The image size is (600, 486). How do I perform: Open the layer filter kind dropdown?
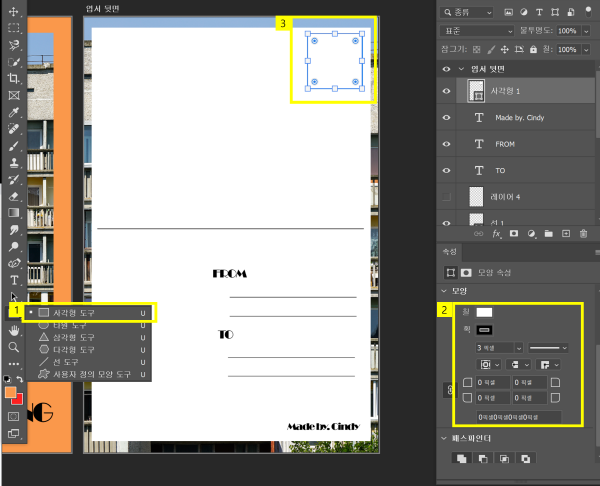click(x=466, y=13)
